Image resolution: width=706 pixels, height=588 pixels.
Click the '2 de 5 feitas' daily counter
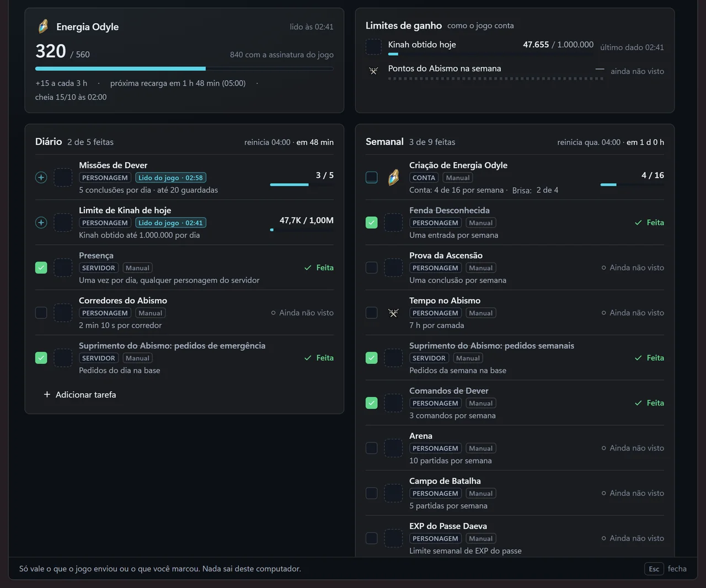90,142
